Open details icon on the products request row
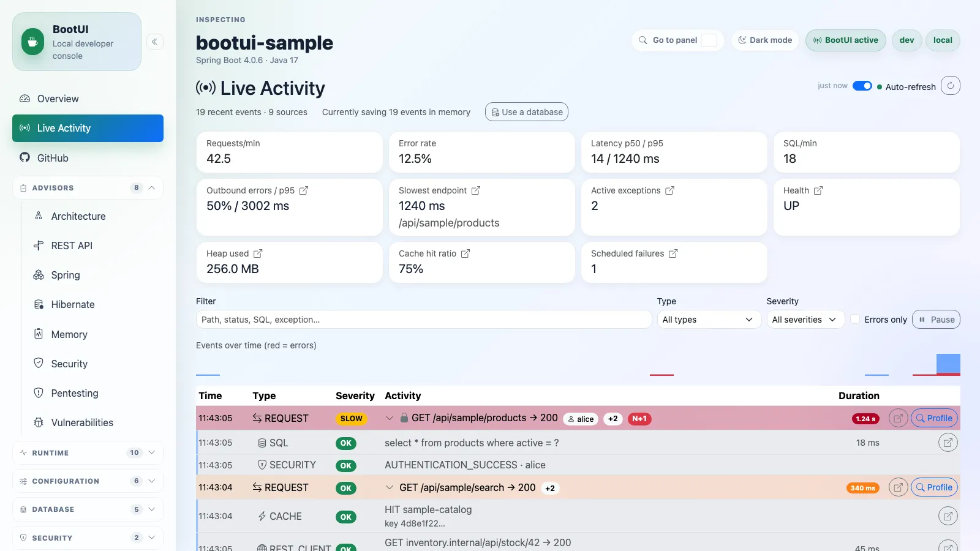The width and height of the screenshot is (980, 551). [x=898, y=418]
